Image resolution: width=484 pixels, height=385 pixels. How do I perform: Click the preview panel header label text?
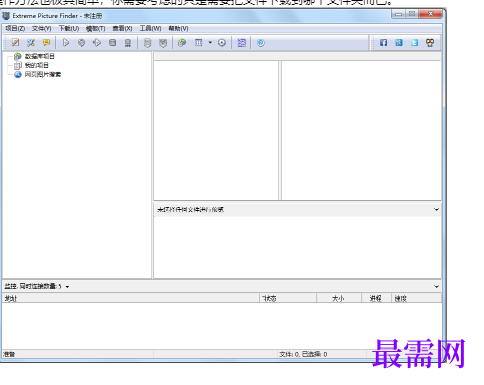click(190, 209)
